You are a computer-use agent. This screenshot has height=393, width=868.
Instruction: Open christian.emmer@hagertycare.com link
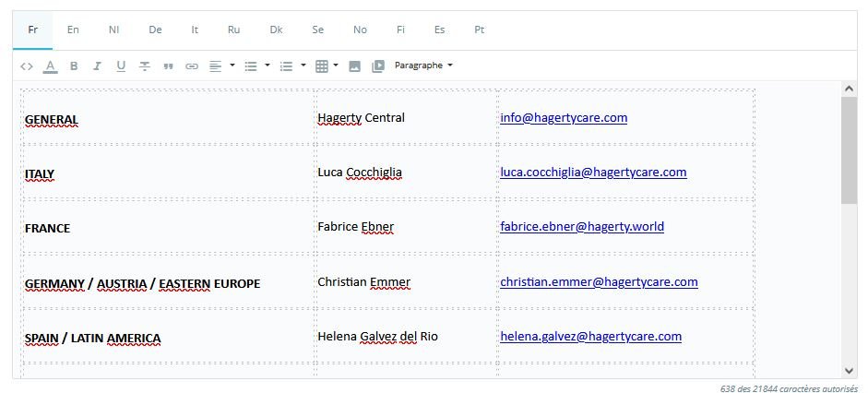click(x=599, y=281)
